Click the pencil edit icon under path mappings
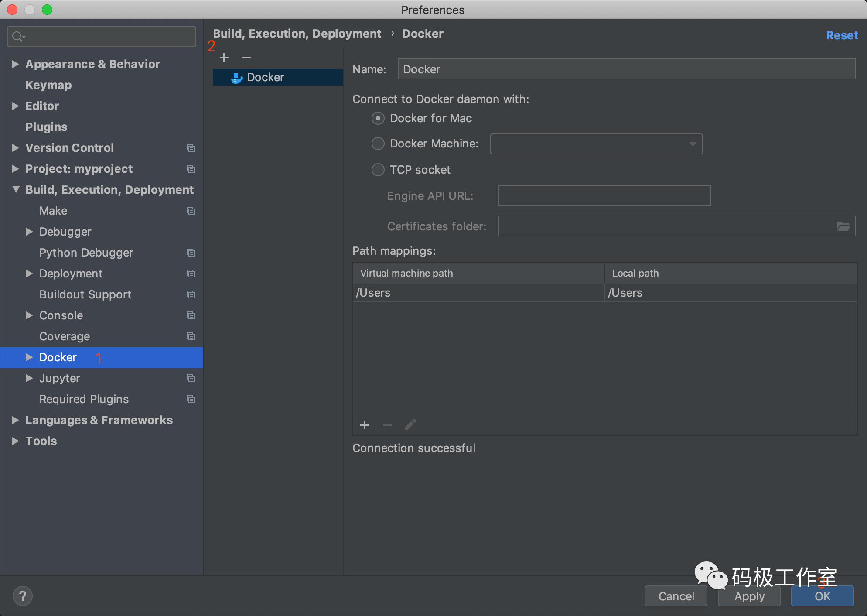The image size is (867, 616). (x=410, y=425)
